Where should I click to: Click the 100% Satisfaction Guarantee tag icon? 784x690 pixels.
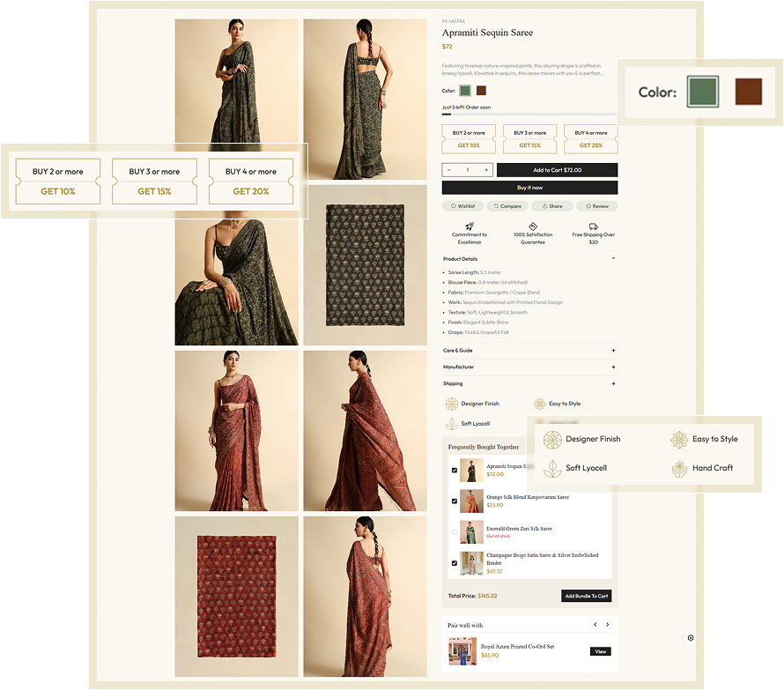click(533, 226)
